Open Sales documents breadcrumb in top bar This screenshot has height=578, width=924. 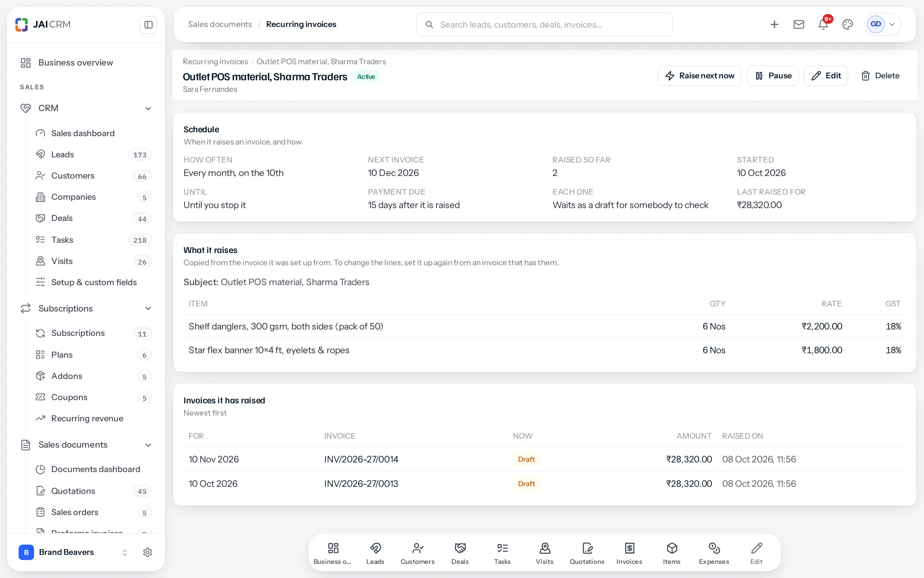coord(220,24)
